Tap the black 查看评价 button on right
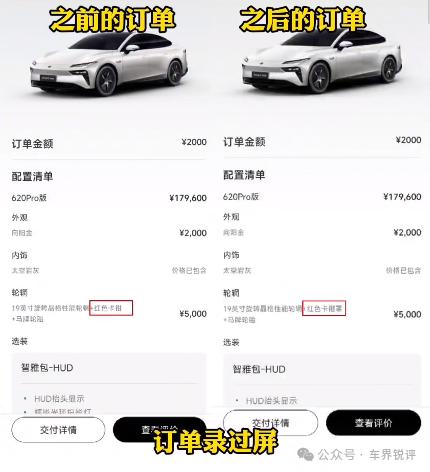430x472 pixels. coord(373,423)
